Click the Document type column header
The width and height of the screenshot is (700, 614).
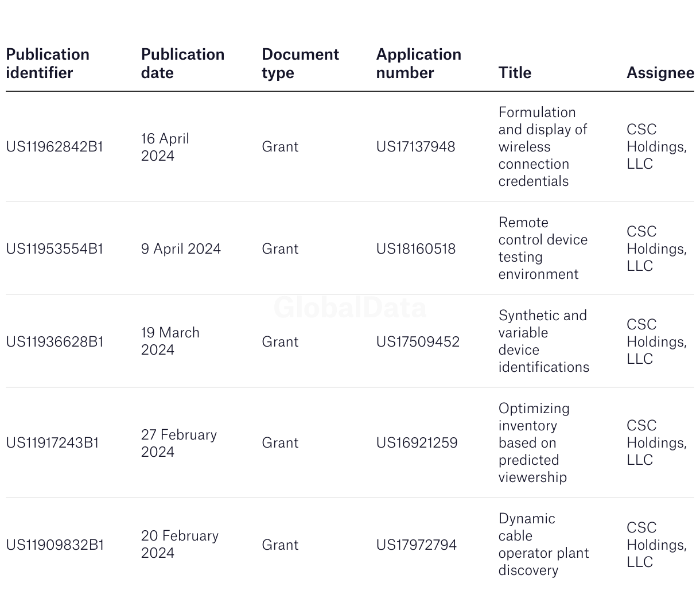[300, 64]
